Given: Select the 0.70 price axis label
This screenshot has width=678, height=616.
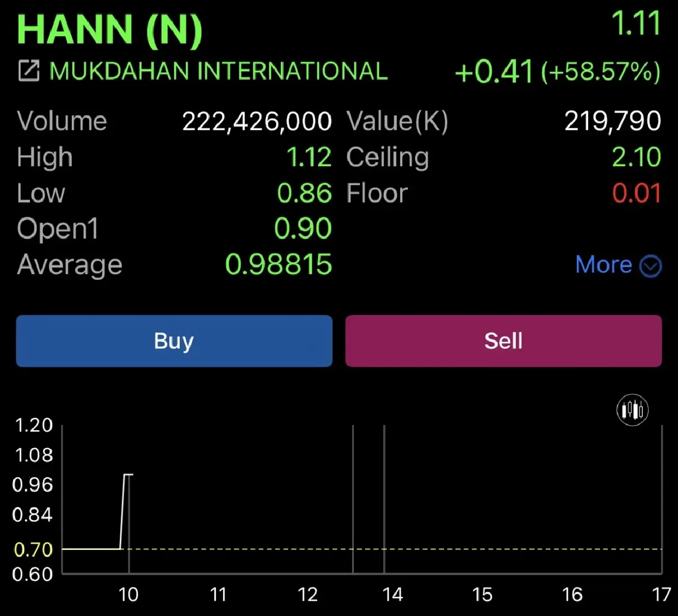Looking at the screenshot, I should click(33, 548).
